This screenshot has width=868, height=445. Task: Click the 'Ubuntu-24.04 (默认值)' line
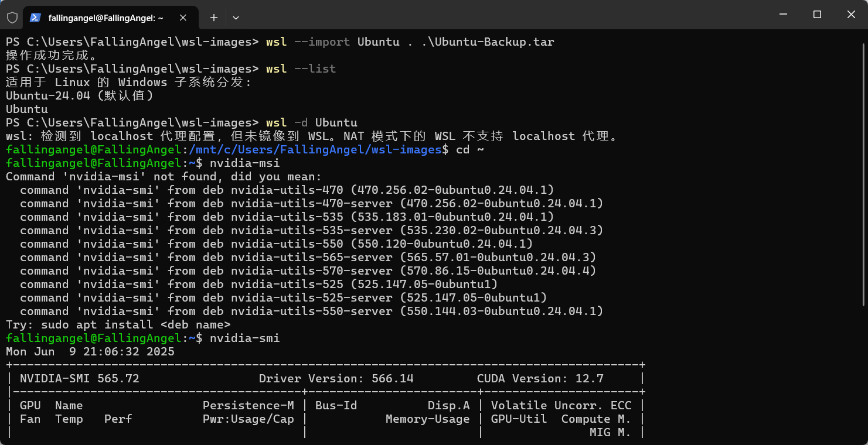80,96
